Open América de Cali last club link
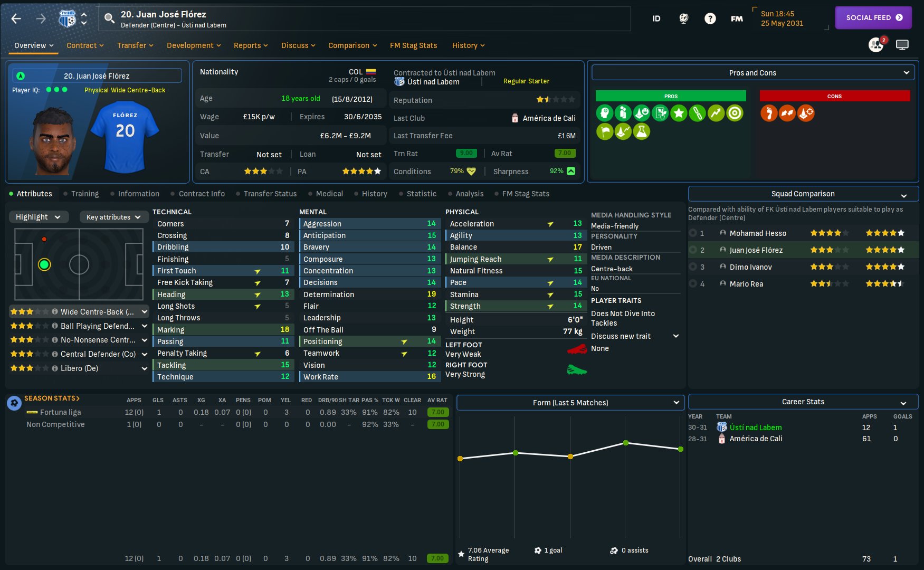The width and height of the screenshot is (924, 570). tap(549, 118)
